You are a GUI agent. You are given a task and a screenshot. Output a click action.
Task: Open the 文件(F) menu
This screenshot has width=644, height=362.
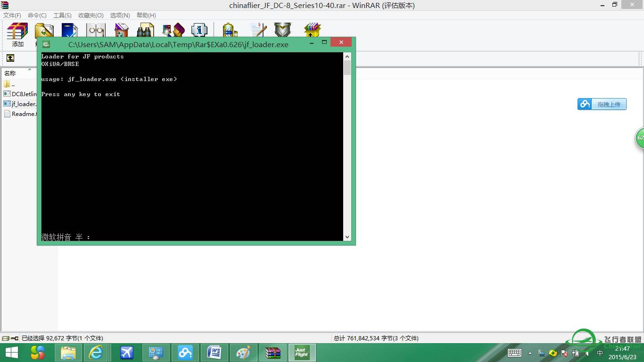[x=12, y=16]
